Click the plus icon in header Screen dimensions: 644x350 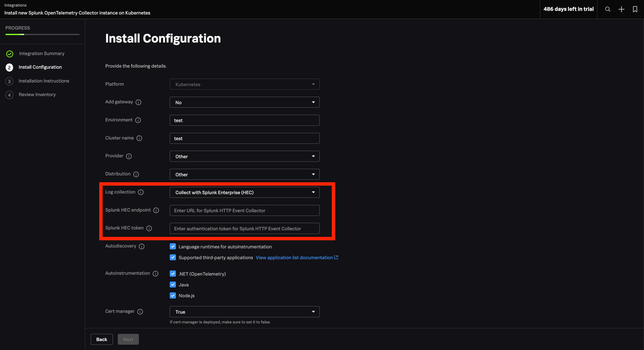621,9
